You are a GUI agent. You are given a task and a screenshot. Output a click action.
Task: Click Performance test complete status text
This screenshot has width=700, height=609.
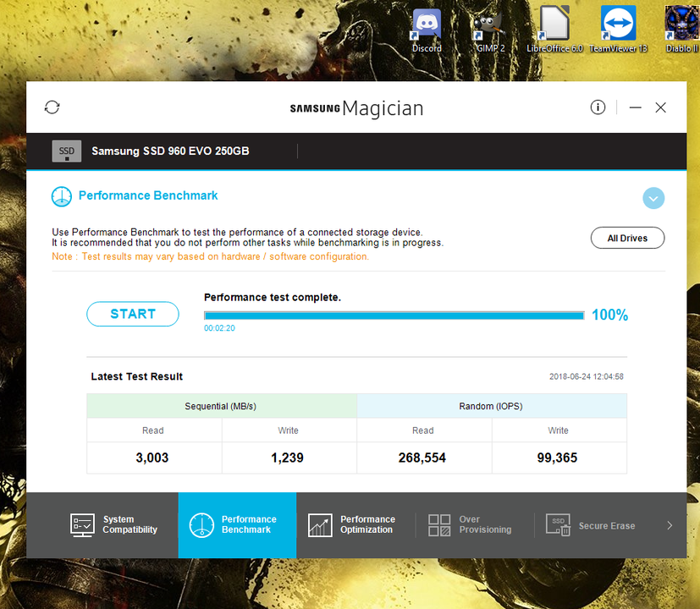point(273,298)
